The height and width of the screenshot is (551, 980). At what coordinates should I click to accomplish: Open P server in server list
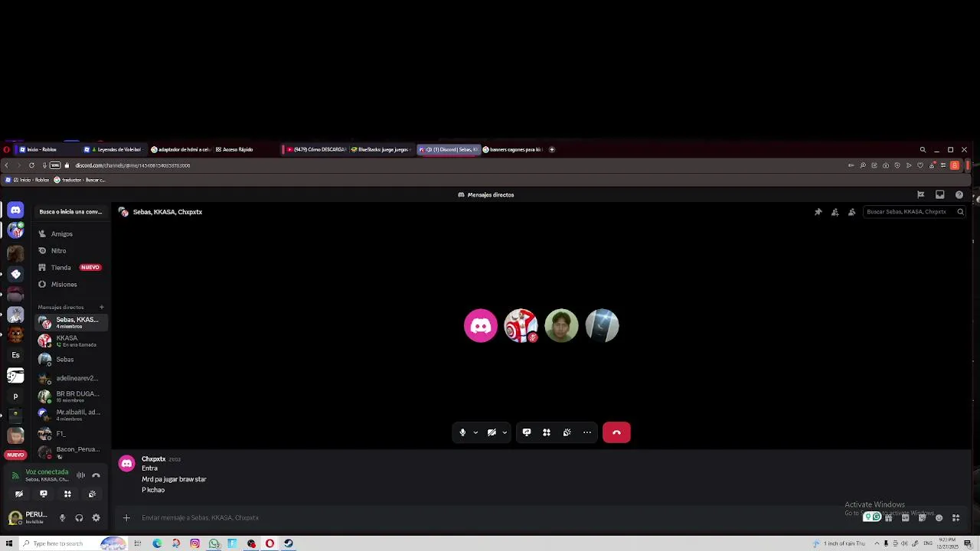coord(15,396)
